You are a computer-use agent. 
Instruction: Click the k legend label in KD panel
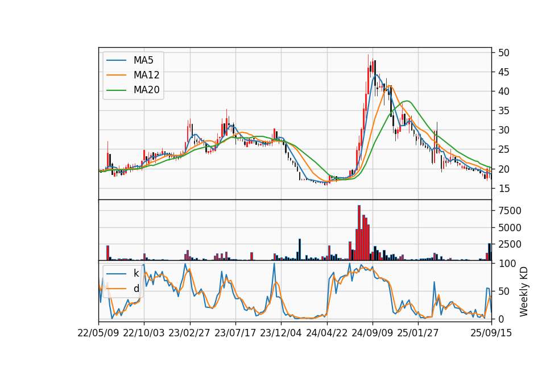tap(136, 273)
